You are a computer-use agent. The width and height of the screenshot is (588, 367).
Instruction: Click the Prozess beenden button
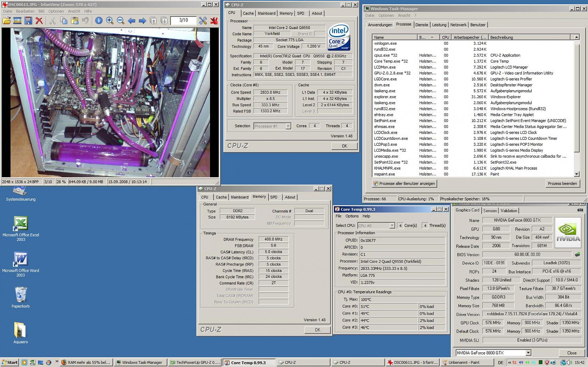(562, 183)
